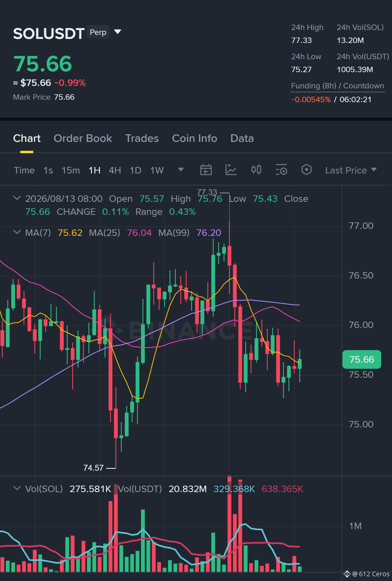Click the 24h Vol(USDT) 1005.39M value
Viewport: 392px width, 581px height.
355,69
